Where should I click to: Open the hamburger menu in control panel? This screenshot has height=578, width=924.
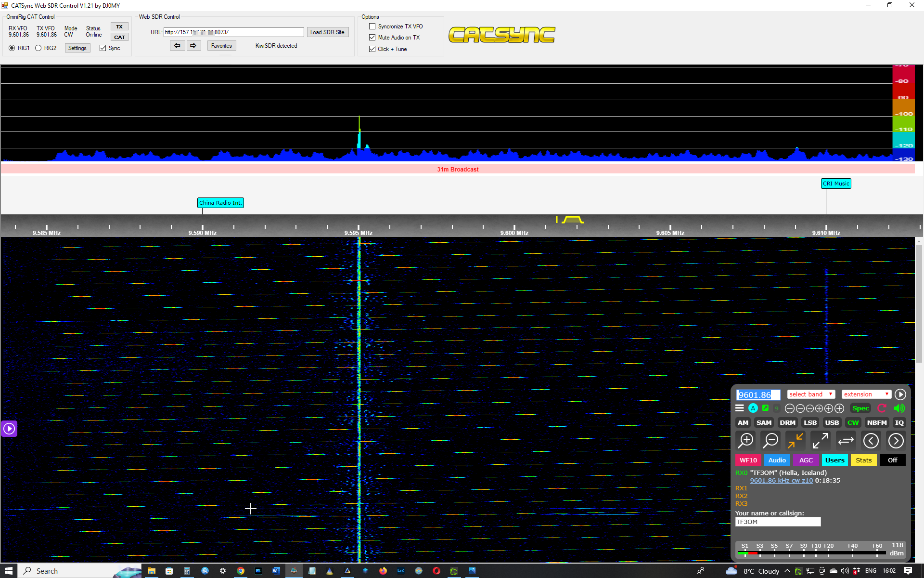point(740,408)
